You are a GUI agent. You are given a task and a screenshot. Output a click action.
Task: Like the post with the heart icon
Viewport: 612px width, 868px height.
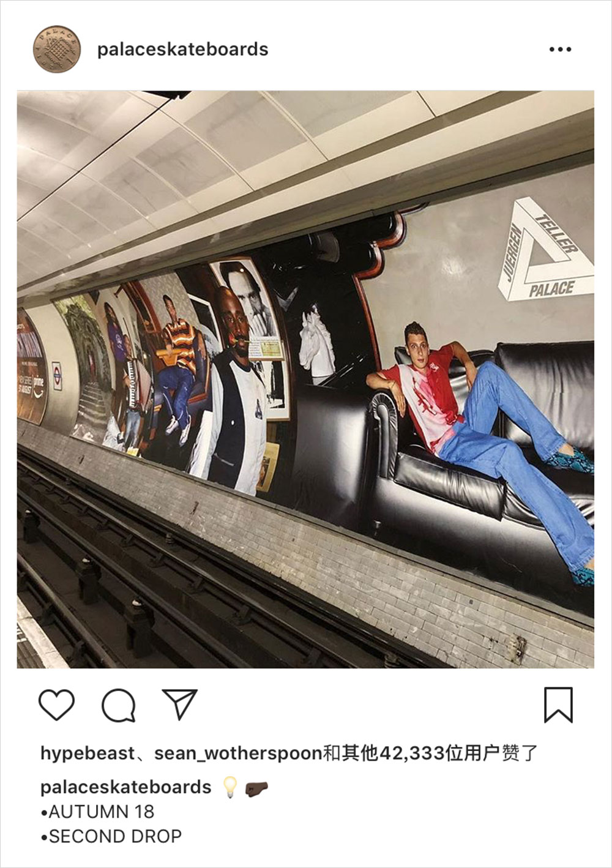tap(57, 705)
